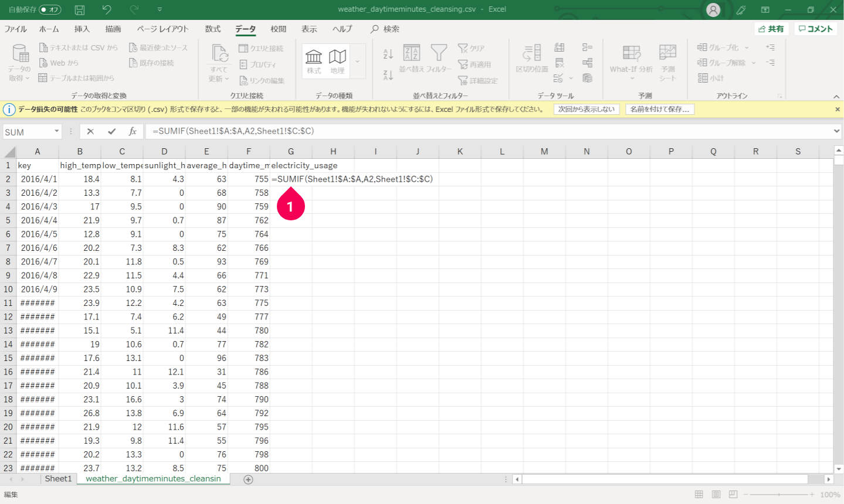This screenshot has height=504, width=844.
Task: Select the Sheet1 worksheet tab
Action: (58, 479)
